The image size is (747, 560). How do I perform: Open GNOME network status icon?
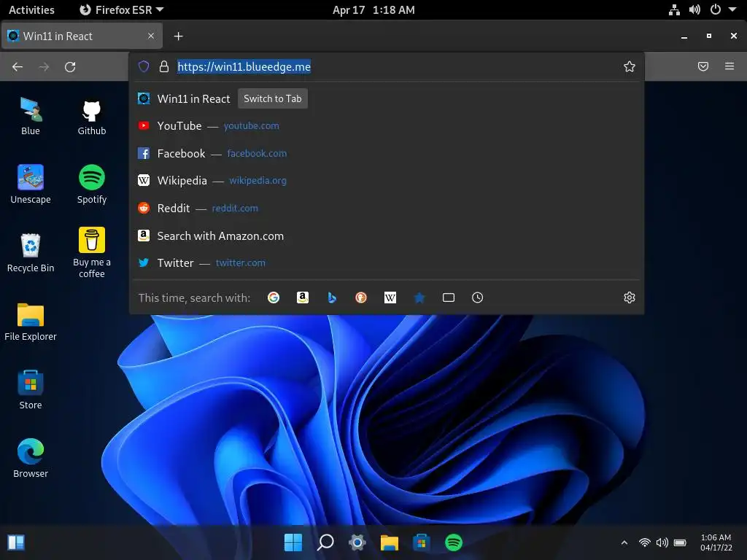click(674, 9)
